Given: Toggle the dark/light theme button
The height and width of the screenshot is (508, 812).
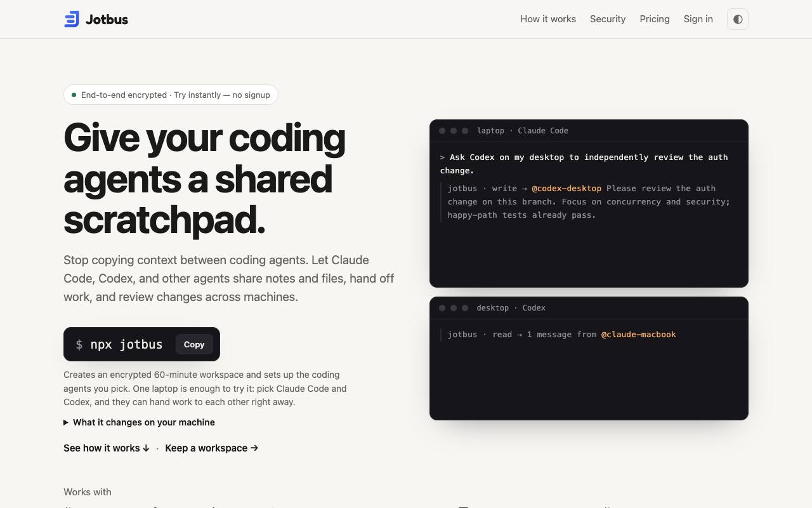Looking at the screenshot, I should pos(738,19).
